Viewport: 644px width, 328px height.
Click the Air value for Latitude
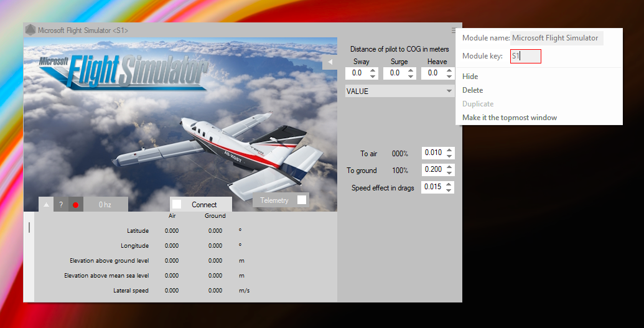point(172,230)
